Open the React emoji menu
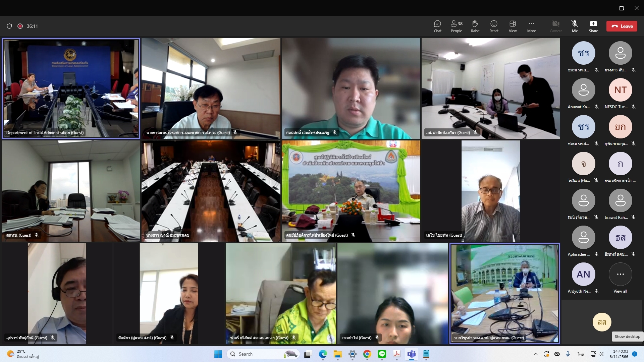The image size is (644, 362). click(494, 26)
